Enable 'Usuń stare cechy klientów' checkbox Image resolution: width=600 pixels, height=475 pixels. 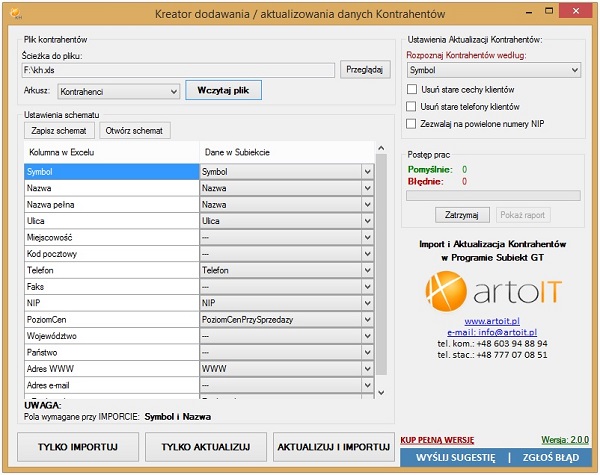[x=412, y=89]
